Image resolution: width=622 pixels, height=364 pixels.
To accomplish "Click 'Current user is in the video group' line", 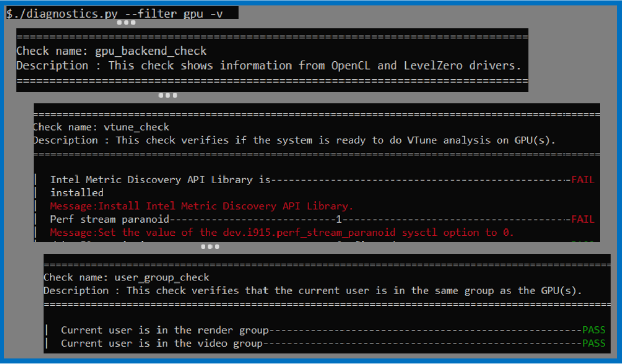I will (162, 343).
